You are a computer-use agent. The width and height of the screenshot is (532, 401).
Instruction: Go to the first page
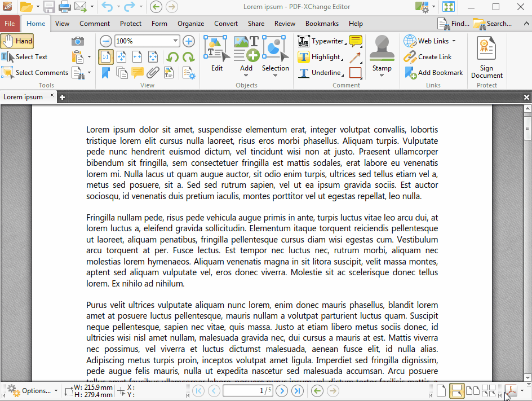tap(198, 391)
